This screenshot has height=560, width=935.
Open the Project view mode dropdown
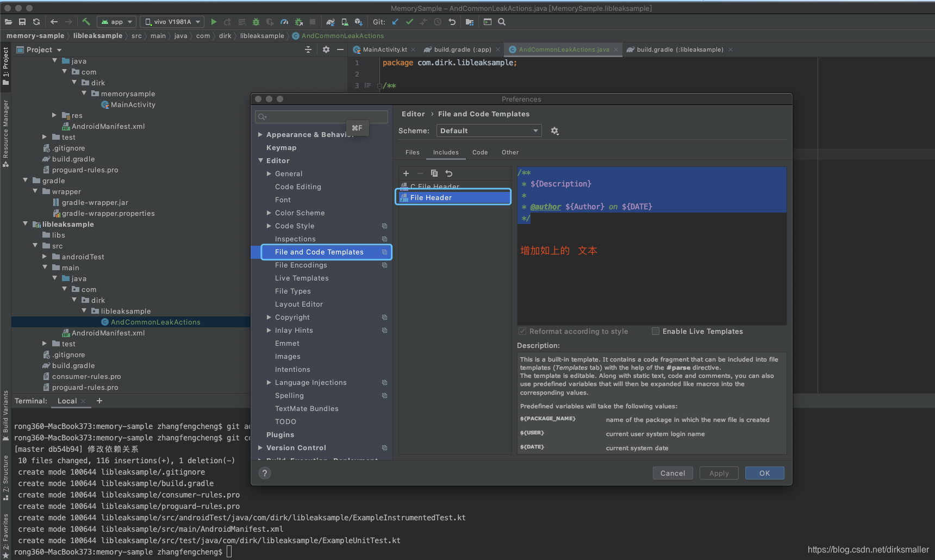pyautogui.click(x=40, y=49)
